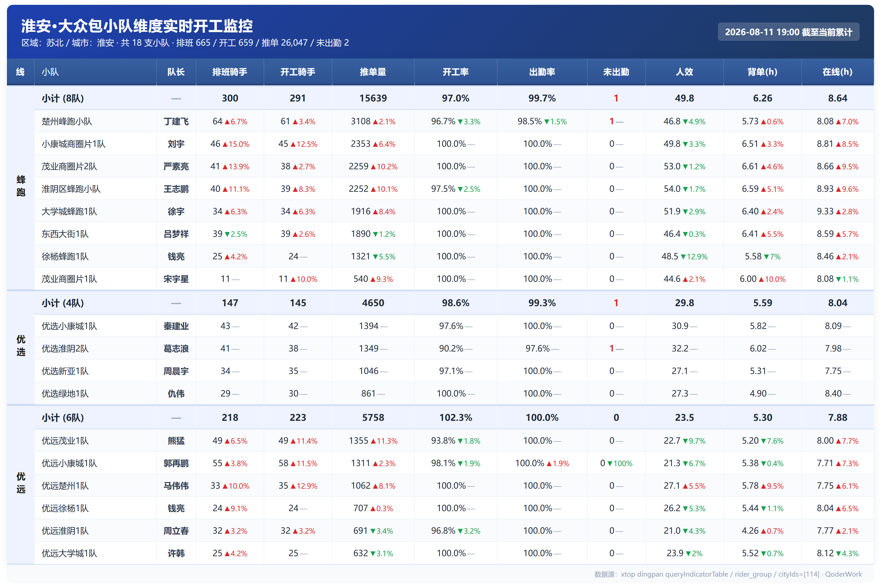Click the 小计 (6队) subtotal row label
The height and width of the screenshot is (588, 881).
tap(63, 418)
